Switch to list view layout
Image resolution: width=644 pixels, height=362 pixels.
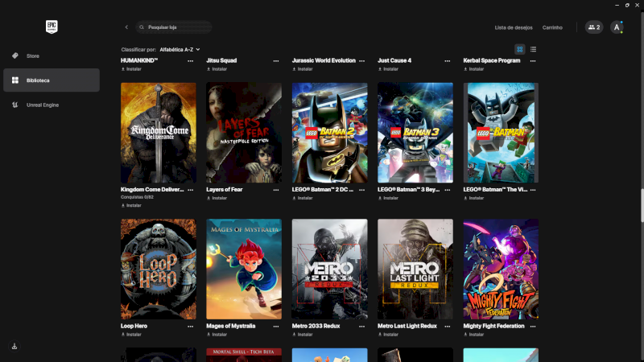coord(533,49)
